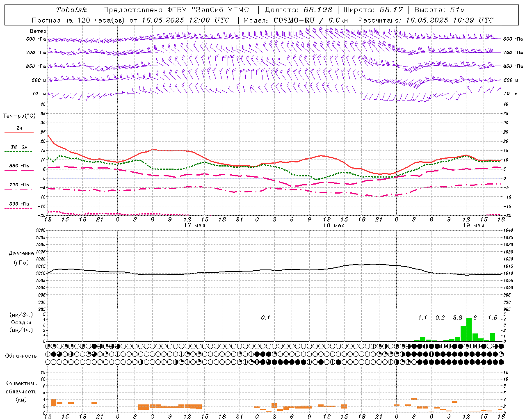Viewport: 525px width, 420px height.
Task: Click the "19 мая" date label
Action: click(x=473, y=226)
